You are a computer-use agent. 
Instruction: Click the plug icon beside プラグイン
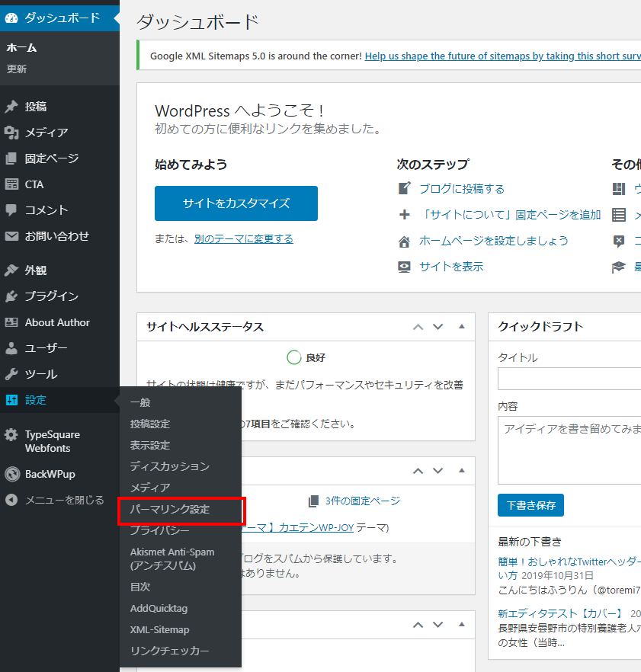coord(11,296)
